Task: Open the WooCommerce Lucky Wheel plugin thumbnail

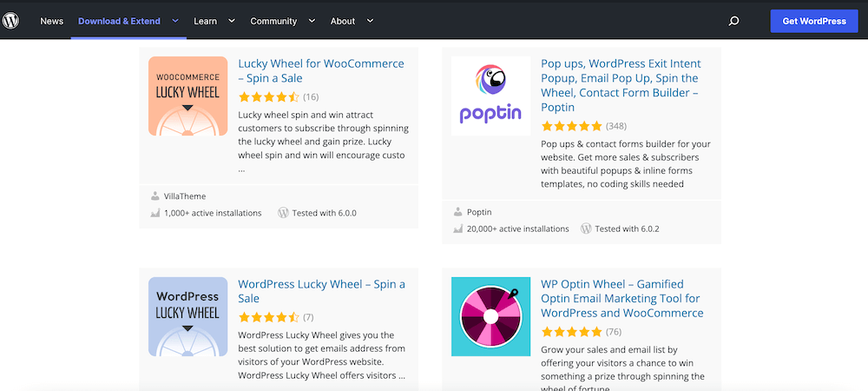Action: [187, 96]
